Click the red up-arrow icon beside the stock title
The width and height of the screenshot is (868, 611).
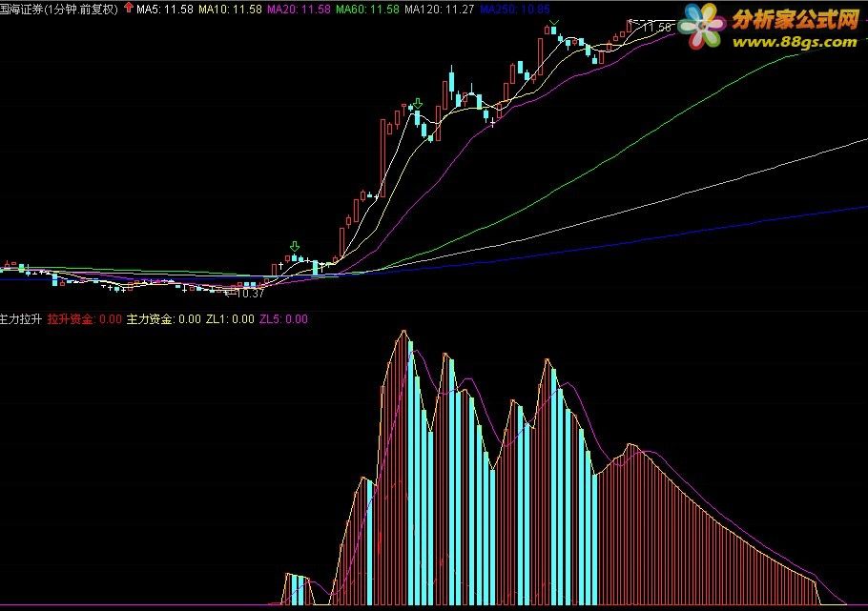pos(129,8)
